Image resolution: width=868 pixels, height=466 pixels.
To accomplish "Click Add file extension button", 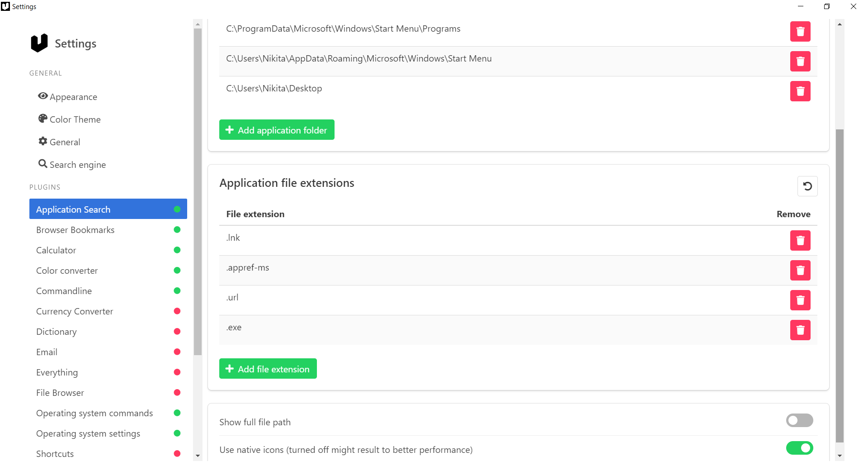I will tap(268, 369).
